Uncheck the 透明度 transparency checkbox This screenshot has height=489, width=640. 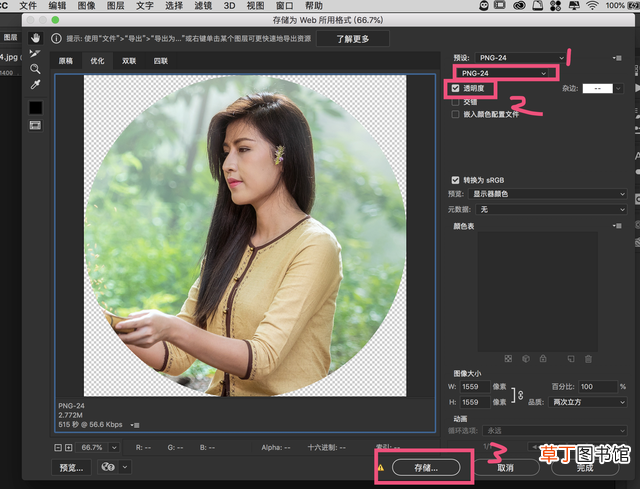tap(456, 88)
